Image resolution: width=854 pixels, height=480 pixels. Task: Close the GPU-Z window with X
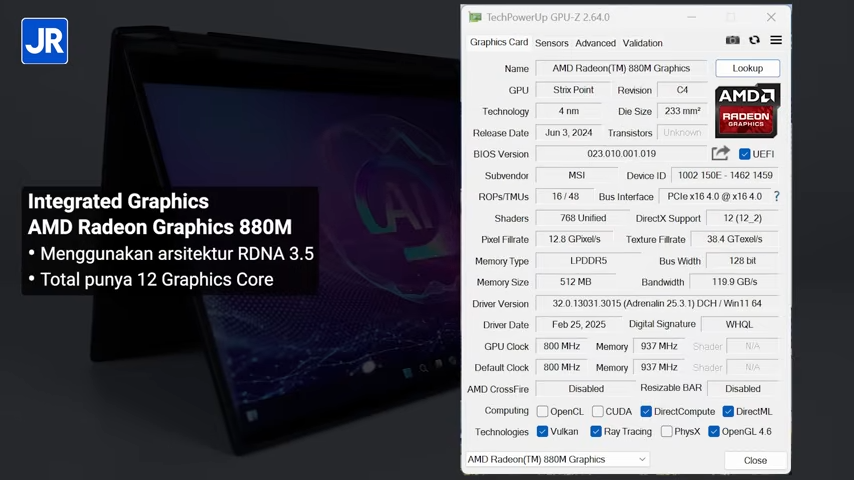(x=771, y=17)
